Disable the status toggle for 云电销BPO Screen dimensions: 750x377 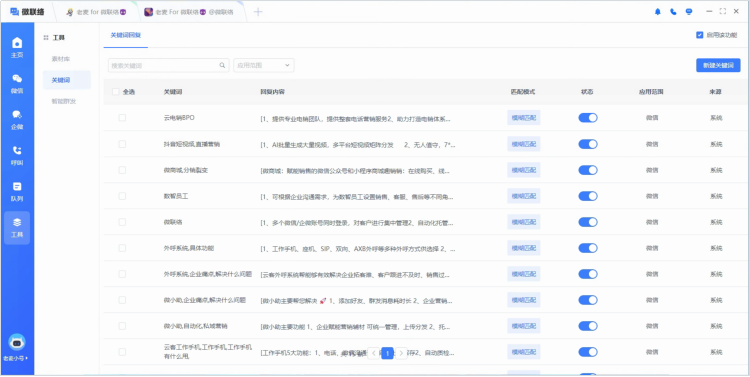click(x=588, y=118)
